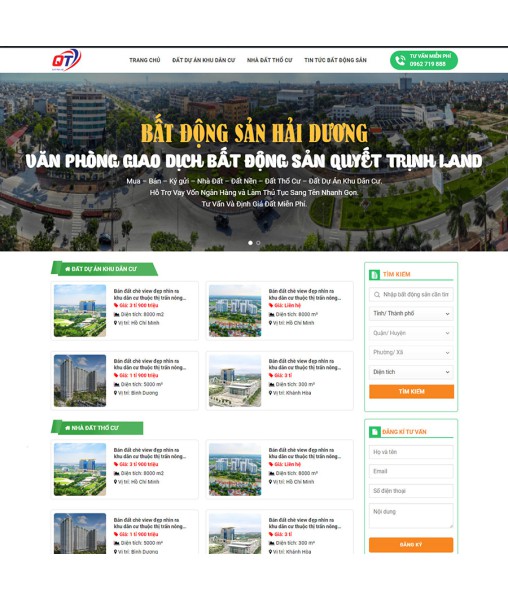Screen dimensions: 508x600
Task: Open the Tỉnh/ Thành phố dropdown
Action: pyautogui.click(x=411, y=313)
